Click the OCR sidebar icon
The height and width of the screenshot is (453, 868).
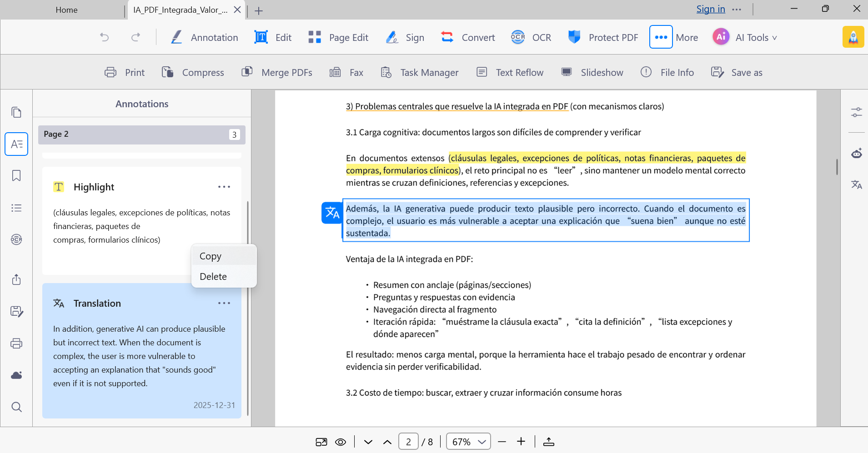click(x=16, y=239)
